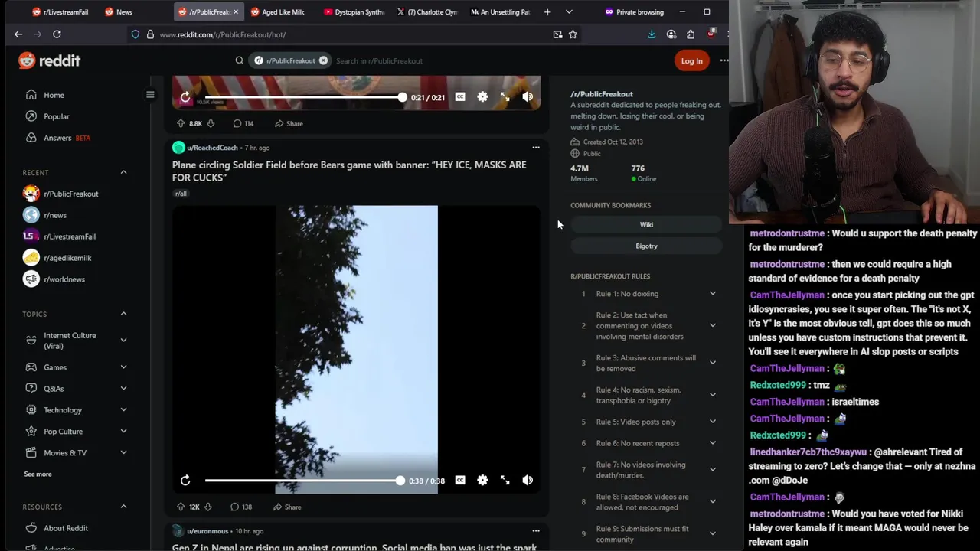
Task: Open the Wiki community bookmark
Action: click(x=646, y=224)
